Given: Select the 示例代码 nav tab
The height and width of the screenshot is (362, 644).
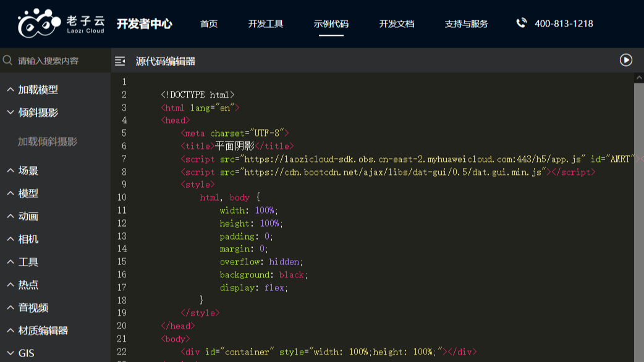Looking at the screenshot, I should point(331,24).
